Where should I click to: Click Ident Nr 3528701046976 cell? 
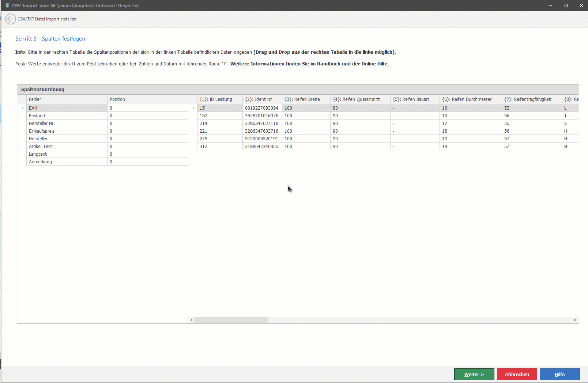tap(262, 116)
